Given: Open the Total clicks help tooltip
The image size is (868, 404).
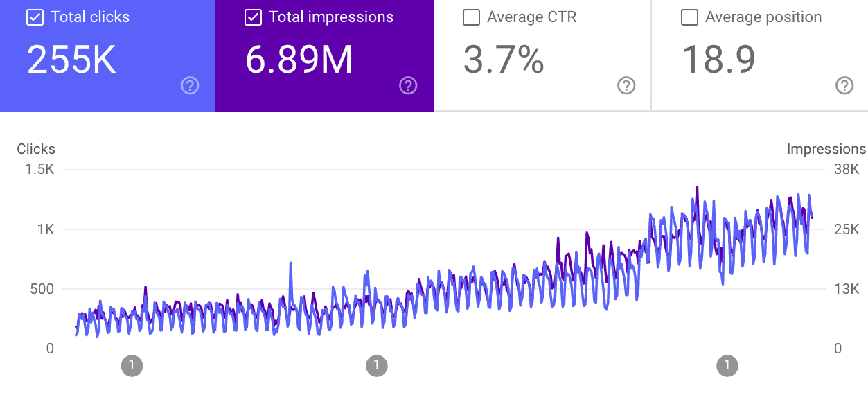Looking at the screenshot, I should tap(190, 86).
